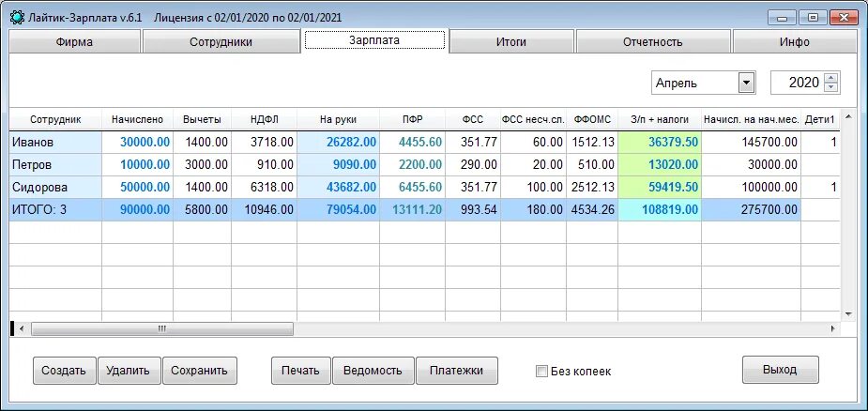Screen dimensions: 868x411
Task: Click total ПФР 13111.20 cell
Action: pos(412,210)
